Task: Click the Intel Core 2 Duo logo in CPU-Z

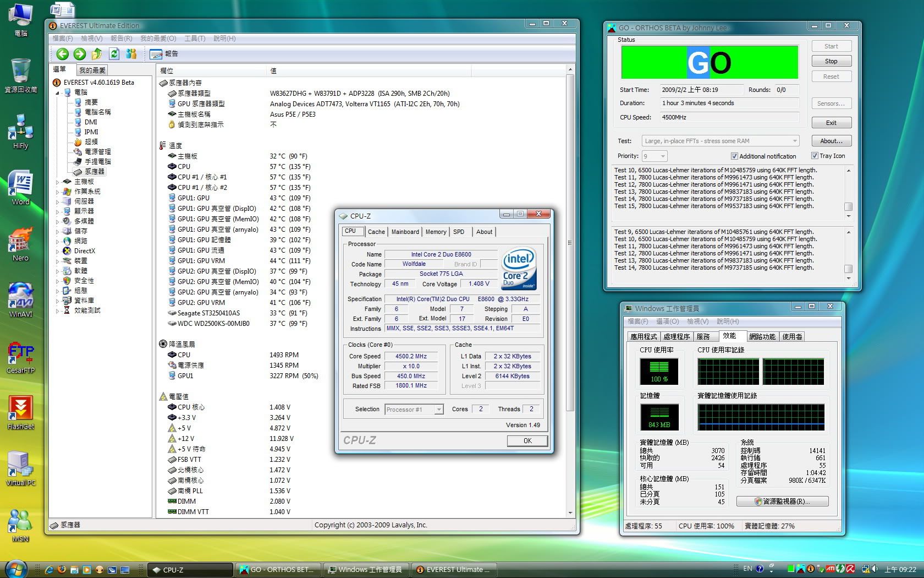Action: [518, 269]
